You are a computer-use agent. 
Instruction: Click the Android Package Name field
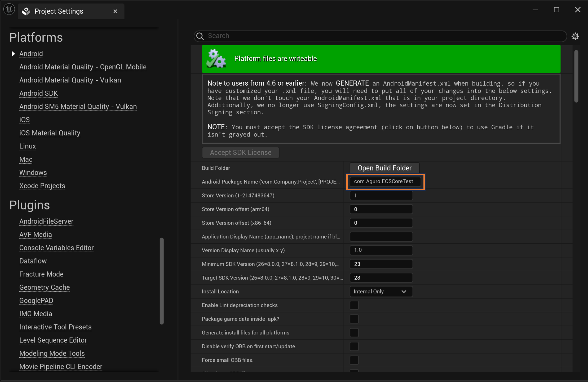pyautogui.click(x=385, y=182)
